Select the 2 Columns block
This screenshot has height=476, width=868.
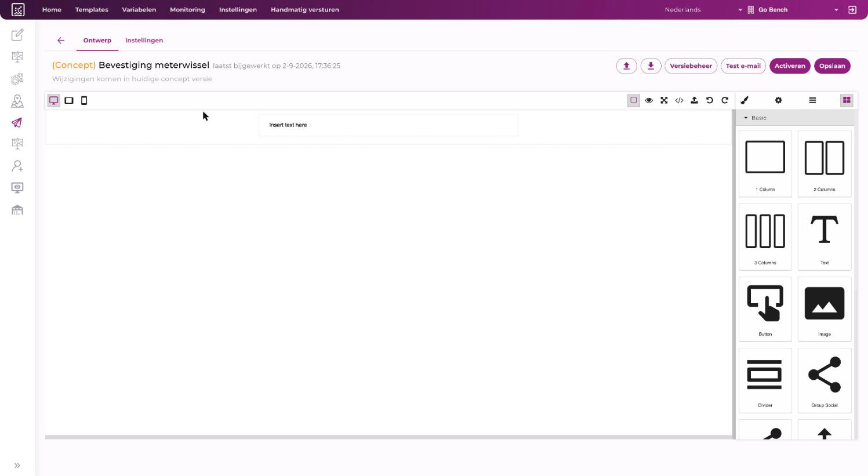pos(825,163)
